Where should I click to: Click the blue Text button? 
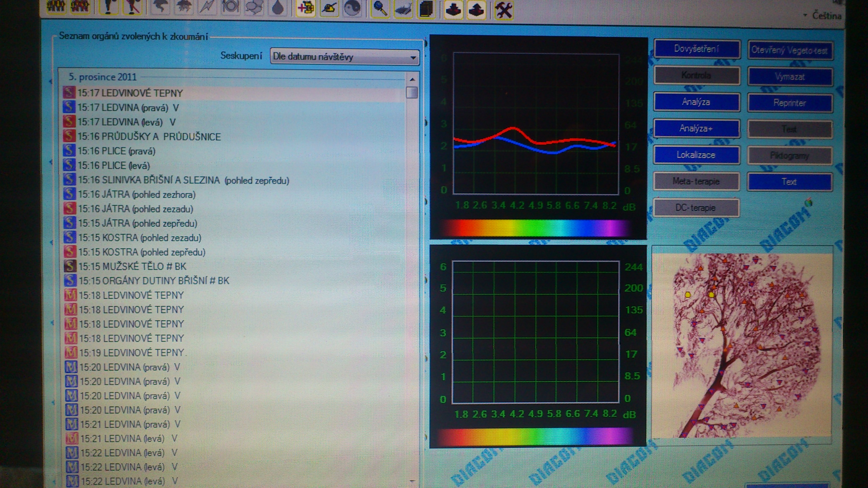790,182
